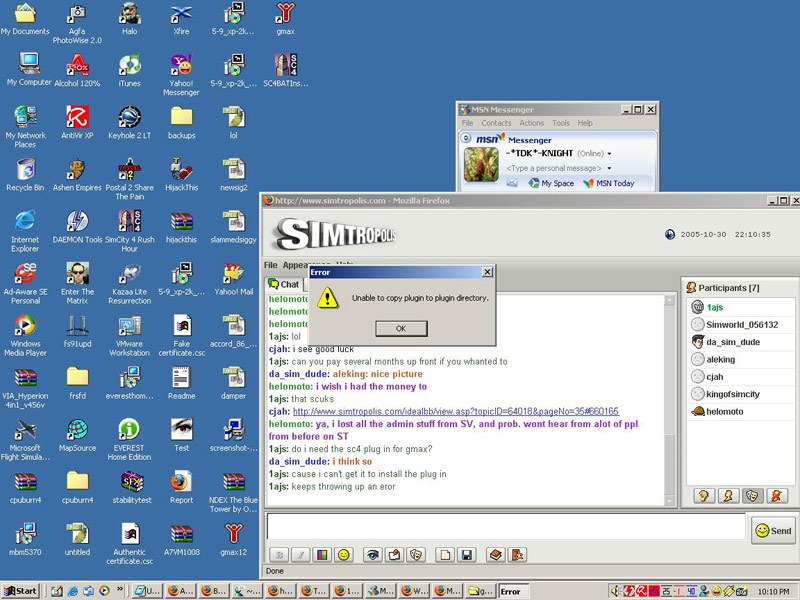This screenshot has width=800, height=600.
Task: Select participant kingofsimcity
Action: click(741, 394)
